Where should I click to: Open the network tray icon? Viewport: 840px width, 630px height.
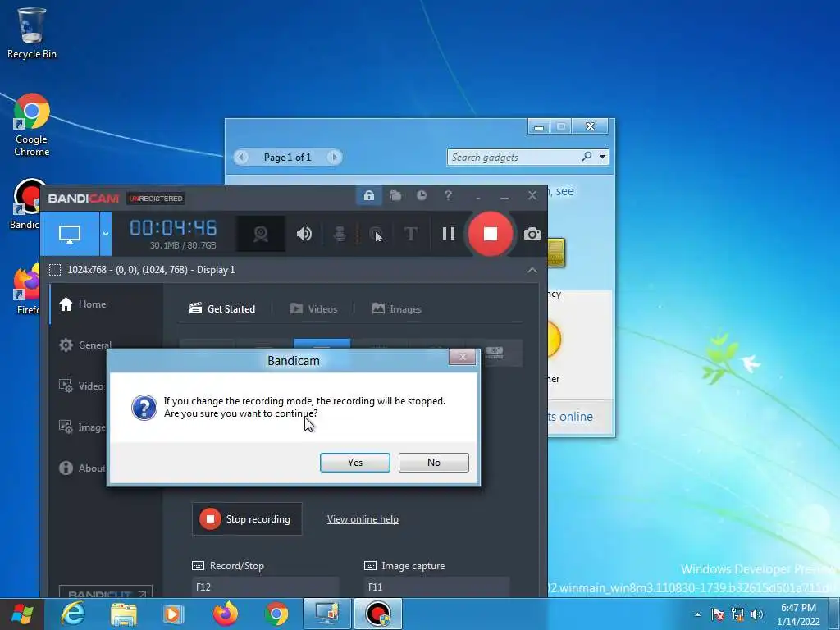coord(737,614)
